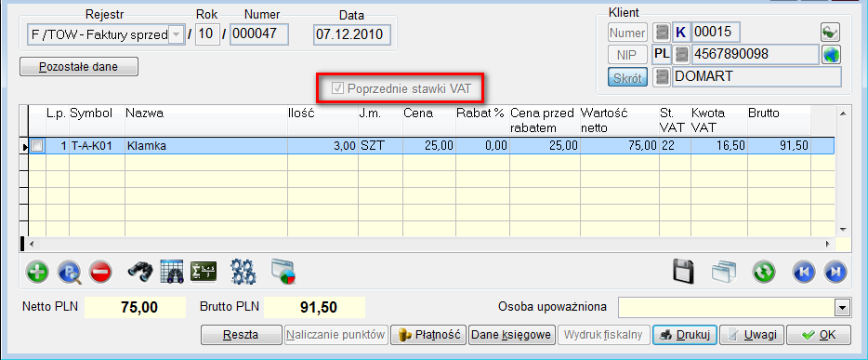This screenshot has height=360, width=868.
Task: Expand the Osoba upoważniona dropdown arrow
Action: click(x=842, y=307)
